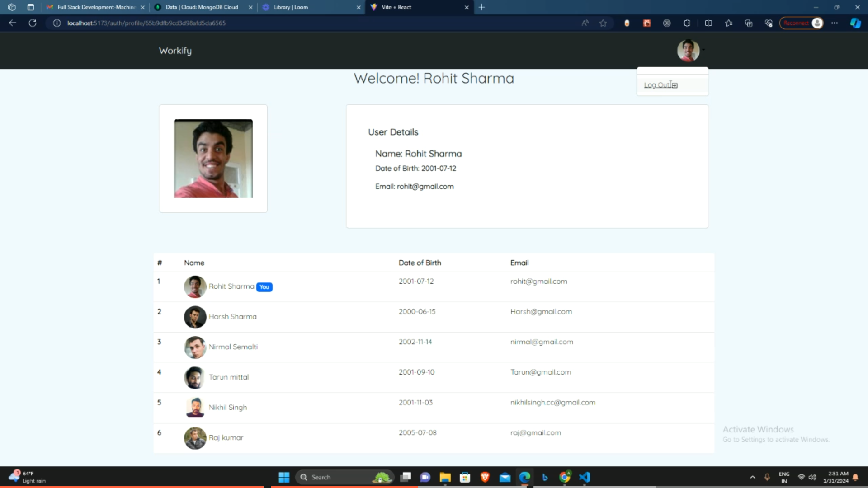Open the navbar profile avatar dropdown

[688, 50]
